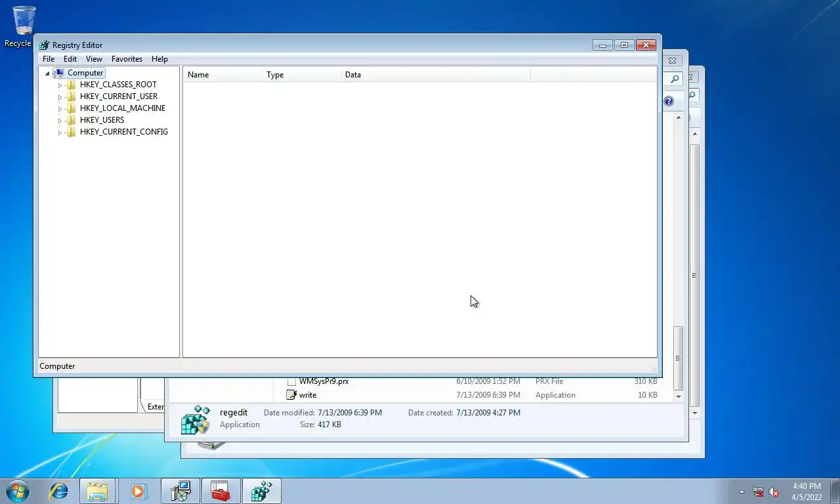Select the HKEY_CLASSES_ROOT label
This screenshot has width=840, height=504.
[118, 85]
